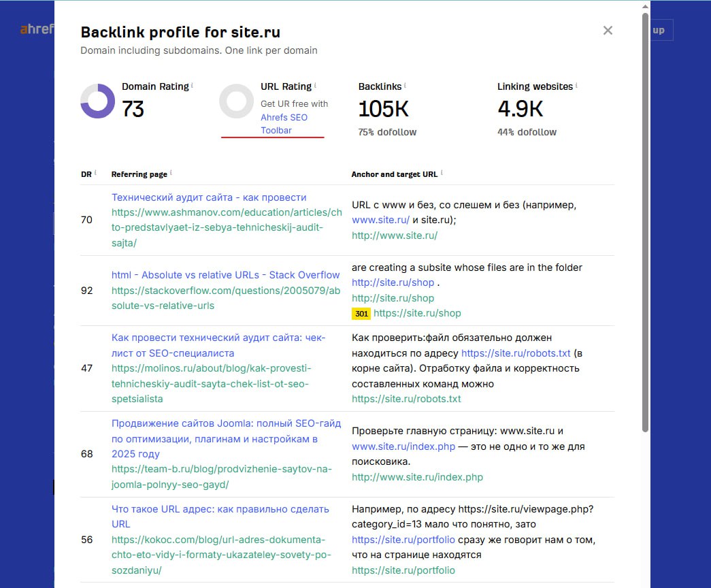This screenshot has width=711, height=588.
Task: Close the Backlink profile dialog
Action: click(608, 31)
